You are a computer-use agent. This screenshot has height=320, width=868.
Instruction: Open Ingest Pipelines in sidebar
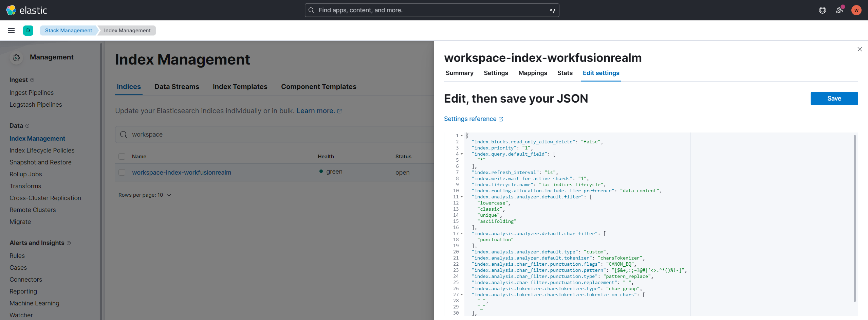pos(32,93)
